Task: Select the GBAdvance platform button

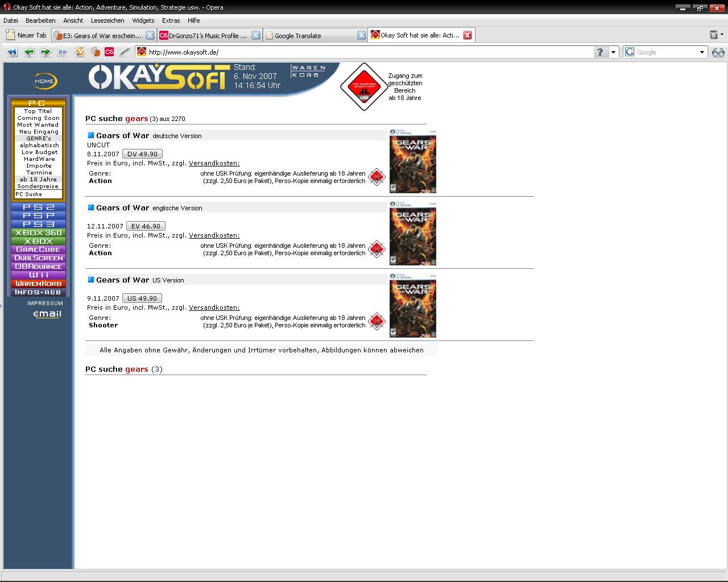Action: coord(38,267)
